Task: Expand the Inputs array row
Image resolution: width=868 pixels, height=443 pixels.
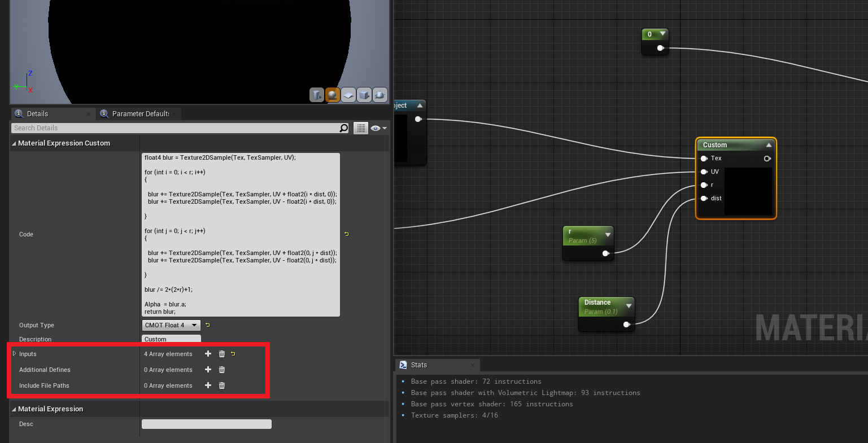Action: coord(14,354)
